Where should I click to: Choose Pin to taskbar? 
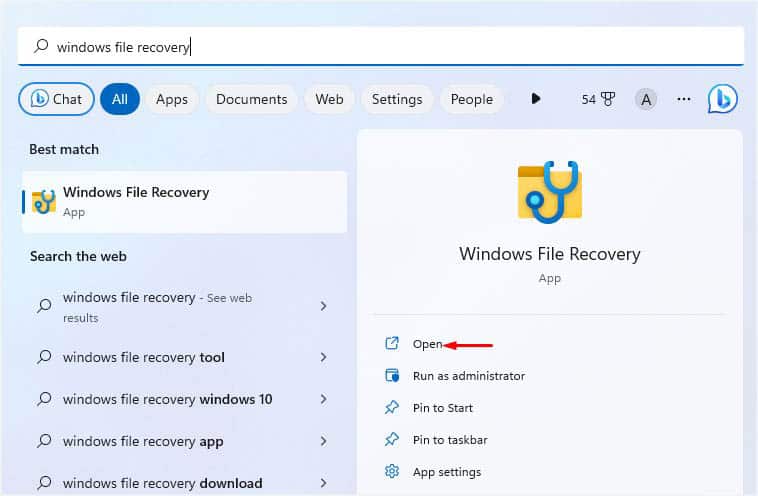point(450,440)
